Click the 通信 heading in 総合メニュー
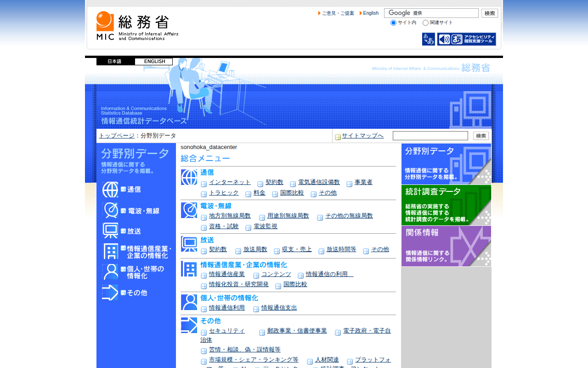Viewport: 588px width, 368px height. click(x=207, y=172)
